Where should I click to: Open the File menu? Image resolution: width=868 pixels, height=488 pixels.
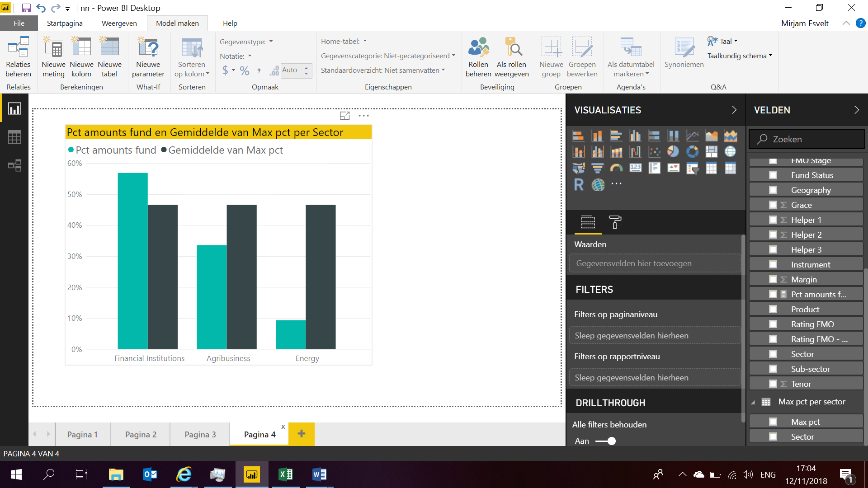point(19,23)
